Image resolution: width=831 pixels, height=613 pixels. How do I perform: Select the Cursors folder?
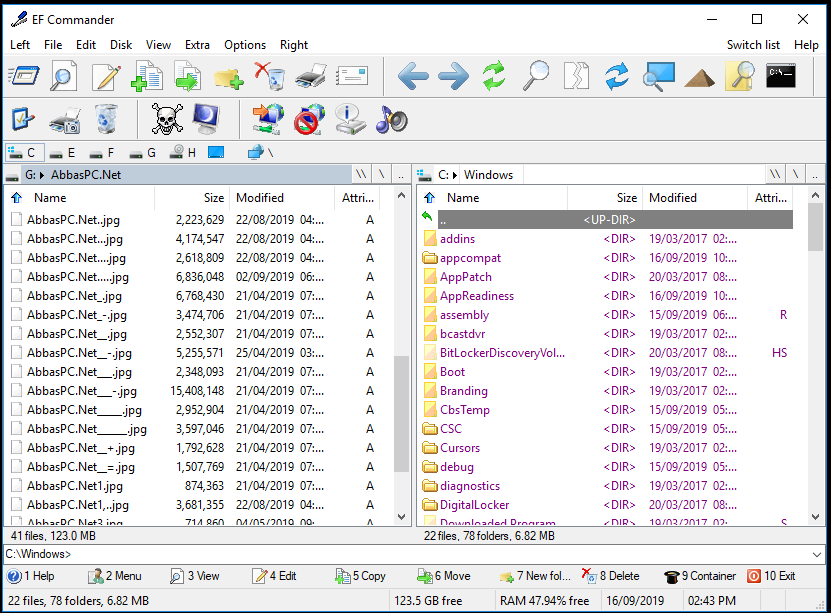coord(459,448)
